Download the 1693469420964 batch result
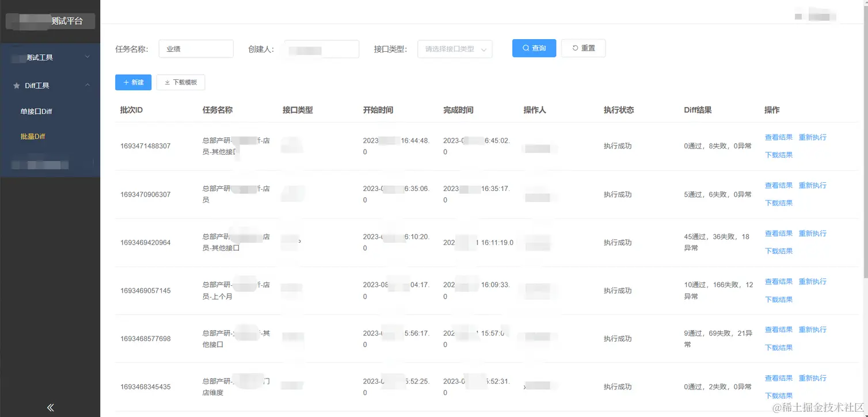 778,251
